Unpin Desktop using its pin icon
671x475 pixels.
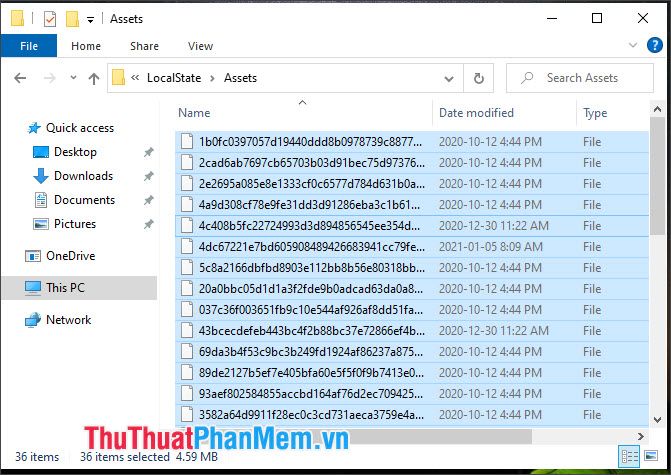coord(148,152)
